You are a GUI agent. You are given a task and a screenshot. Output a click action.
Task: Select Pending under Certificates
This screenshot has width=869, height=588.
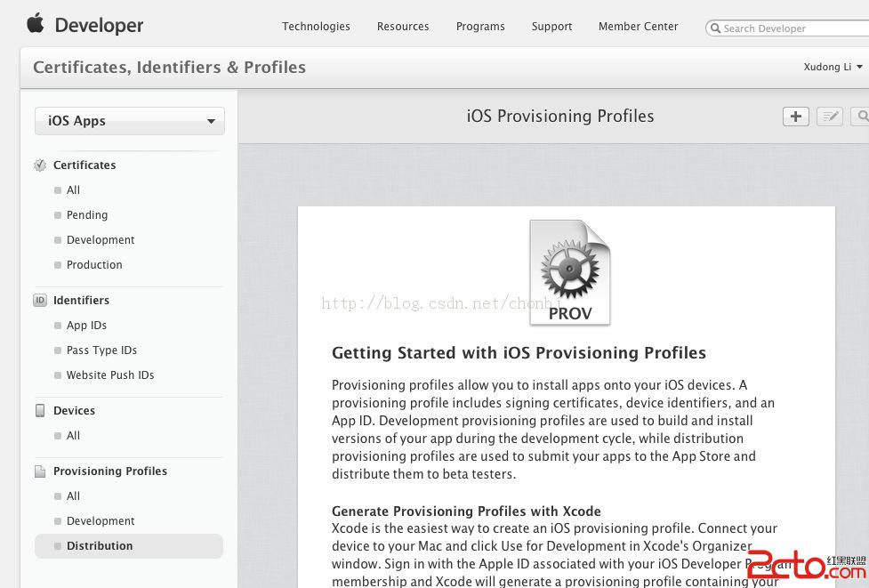point(87,215)
